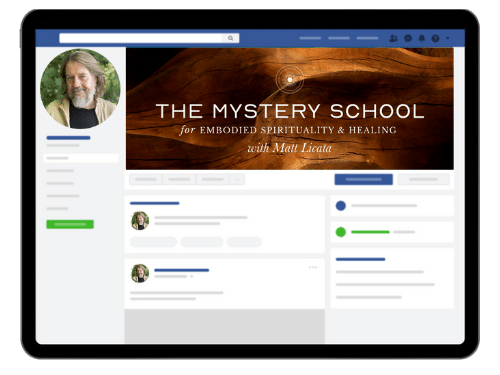Click the post author's small avatar
500x375 pixels.
click(x=140, y=273)
